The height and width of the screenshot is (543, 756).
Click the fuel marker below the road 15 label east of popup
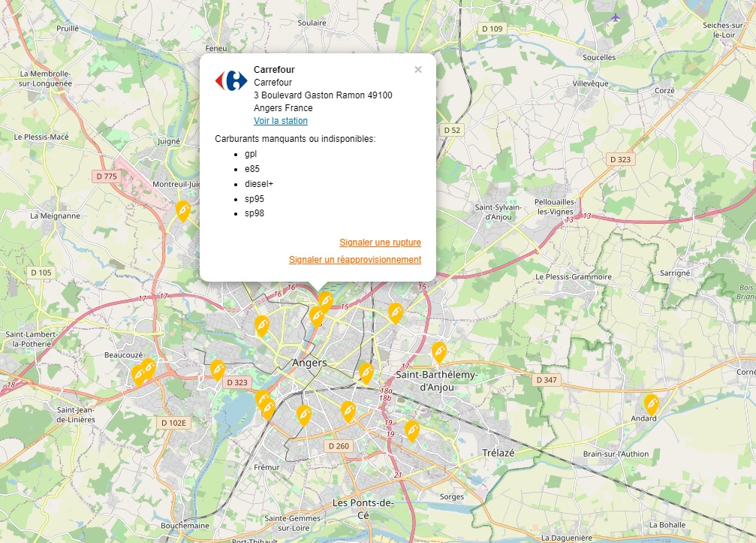396,312
